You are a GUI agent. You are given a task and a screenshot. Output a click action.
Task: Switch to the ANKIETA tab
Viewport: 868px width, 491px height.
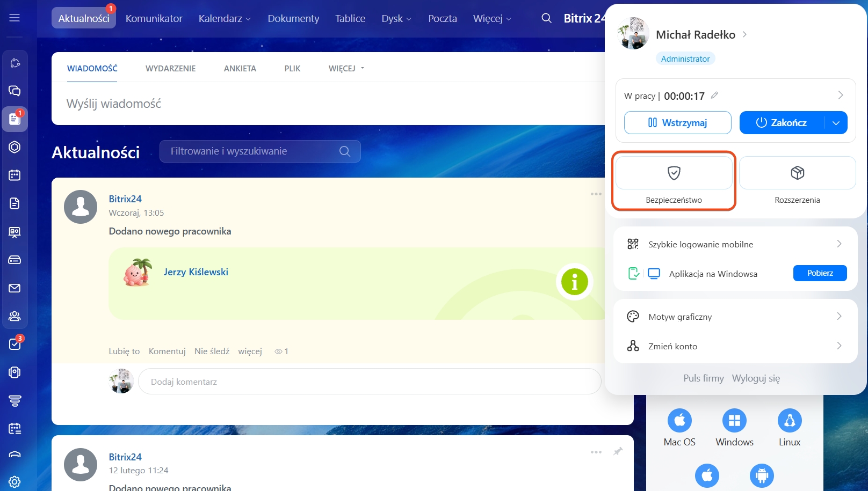[240, 69]
